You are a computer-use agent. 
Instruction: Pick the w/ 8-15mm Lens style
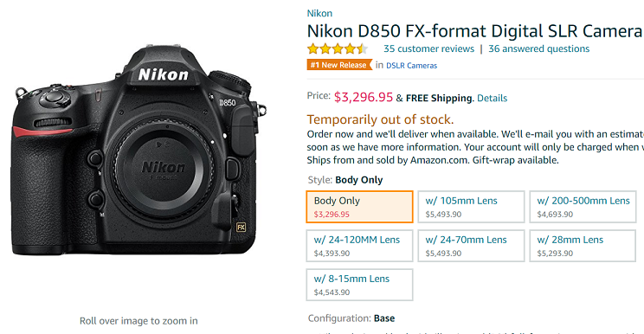359,285
